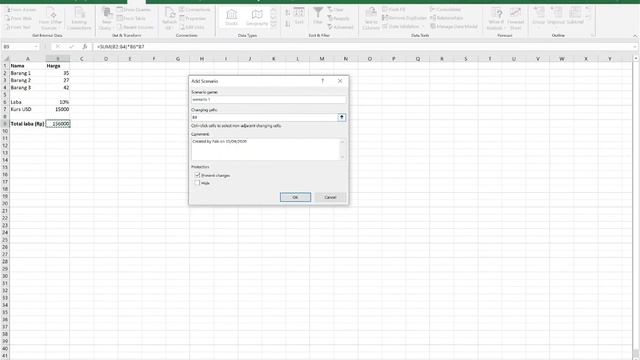The width and height of the screenshot is (640, 360).
Task: Click Consolidate in ribbon
Action: tap(445, 9)
